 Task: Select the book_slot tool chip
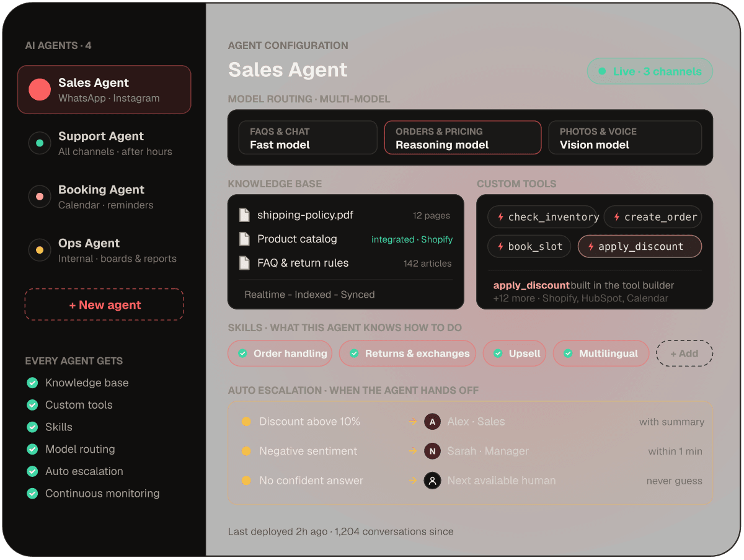pyautogui.click(x=529, y=246)
